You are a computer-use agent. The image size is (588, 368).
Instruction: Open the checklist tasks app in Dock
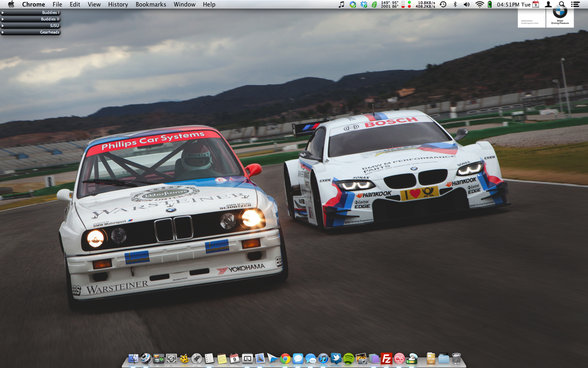(x=209, y=359)
